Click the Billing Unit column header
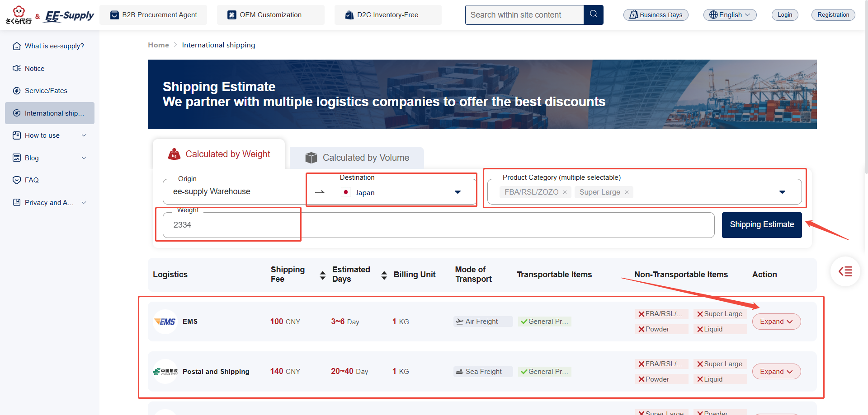This screenshot has width=868, height=415. pos(415,275)
